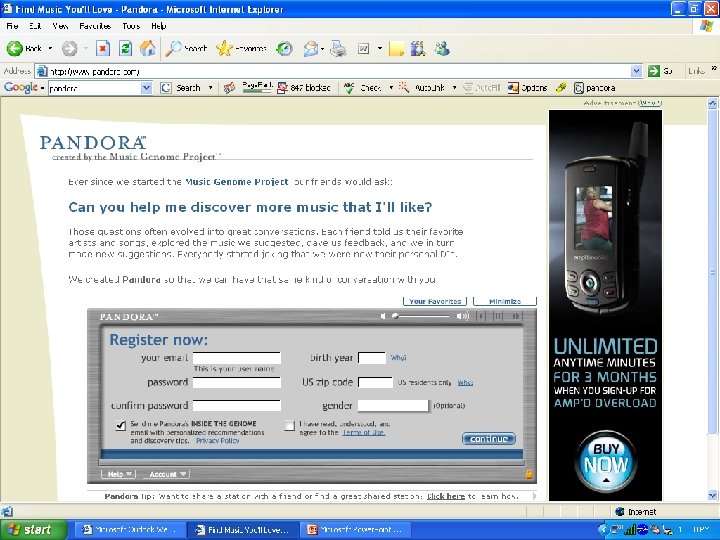This screenshot has height=540, width=720.
Task: Open the Messenger people icon
Action: (442, 48)
